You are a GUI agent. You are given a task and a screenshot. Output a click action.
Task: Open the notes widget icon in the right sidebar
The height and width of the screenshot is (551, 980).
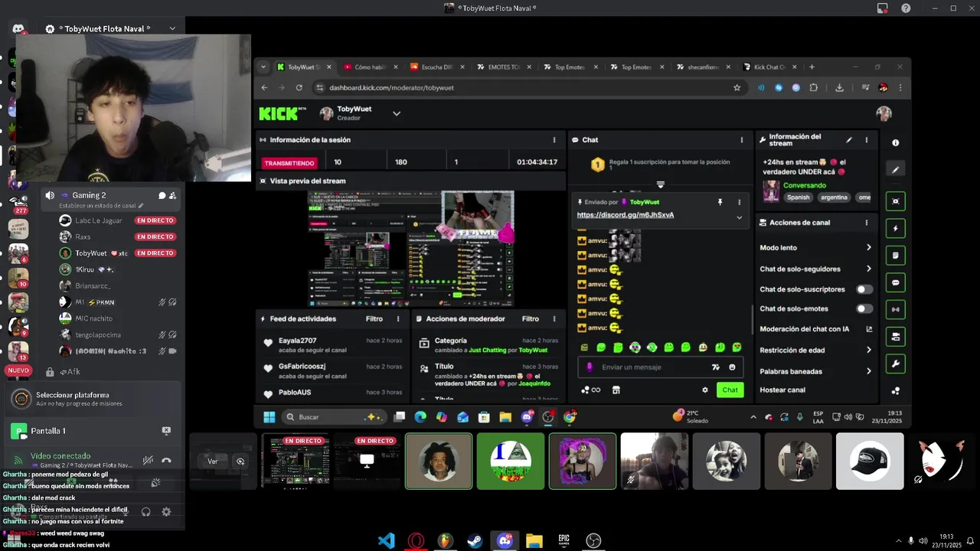(896, 255)
